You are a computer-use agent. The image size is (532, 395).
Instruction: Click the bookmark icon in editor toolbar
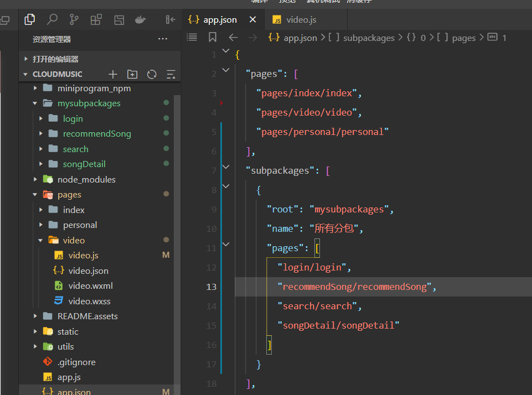coord(213,38)
